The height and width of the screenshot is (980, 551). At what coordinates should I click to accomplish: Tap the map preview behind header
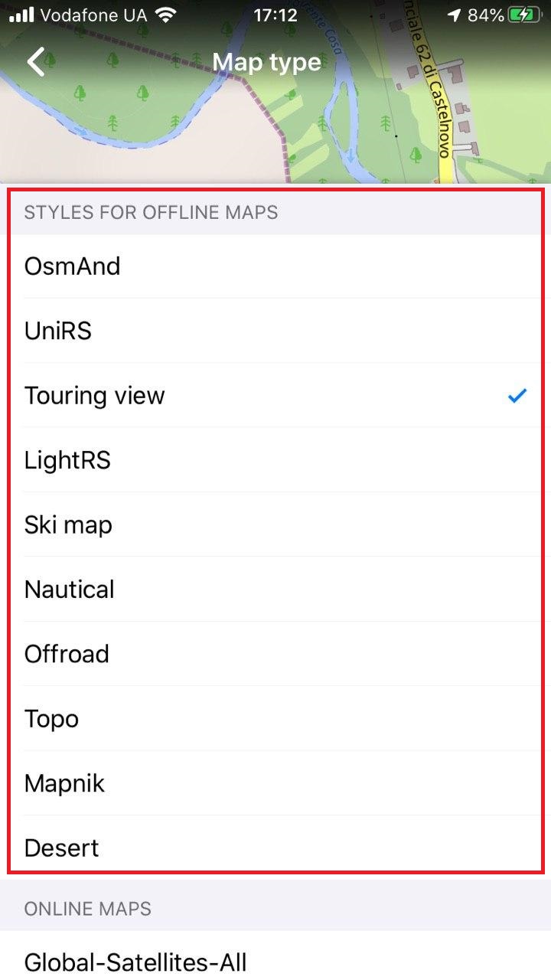[275, 130]
